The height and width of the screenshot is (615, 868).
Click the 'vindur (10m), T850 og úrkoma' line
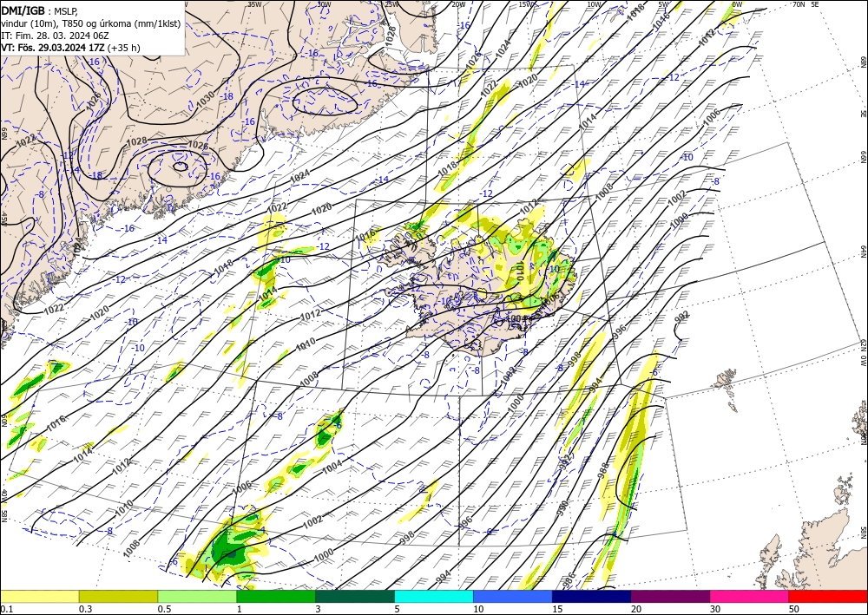pyautogui.click(x=91, y=23)
